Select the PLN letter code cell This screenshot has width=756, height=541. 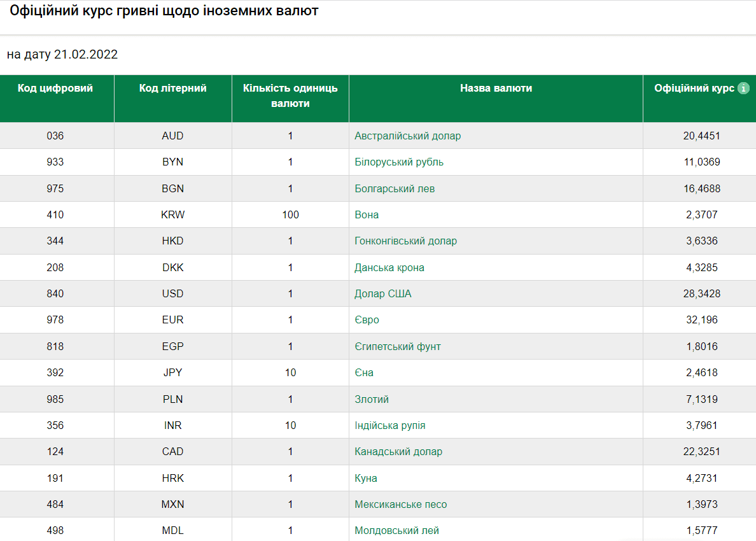coord(172,399)
